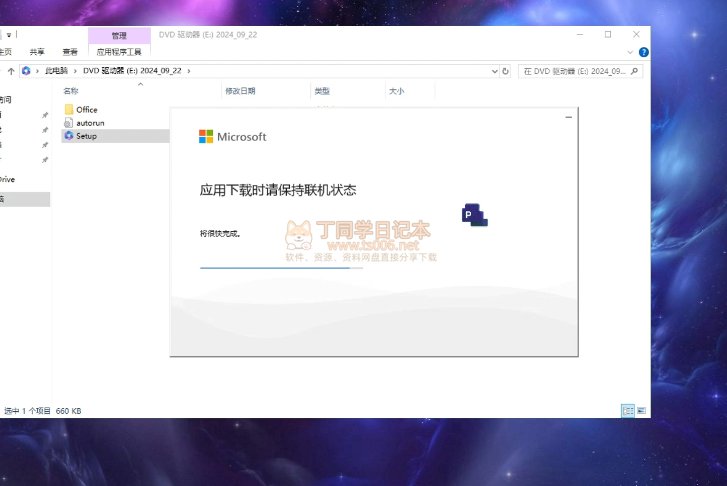Click the blue help question mark icon
Image resolution: width=727 pixels, height=486 pixels.
tap(642, 51)
